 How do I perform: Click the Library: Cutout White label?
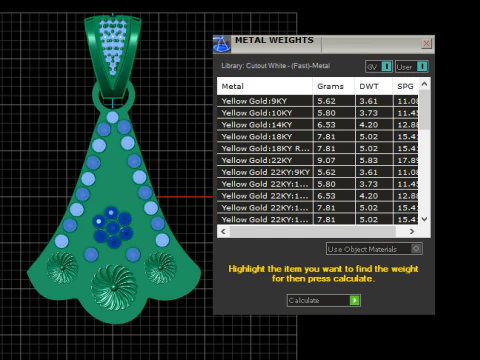point(276,66)
